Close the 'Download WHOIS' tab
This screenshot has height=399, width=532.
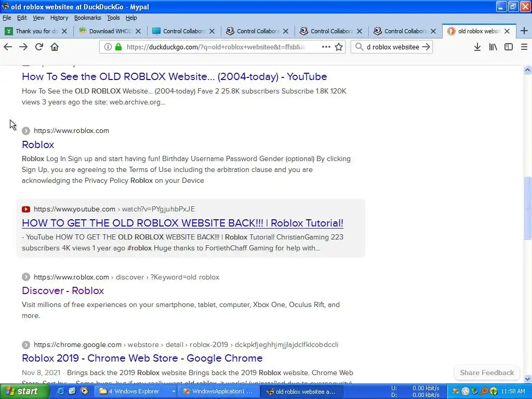click(x=138, y=31)
